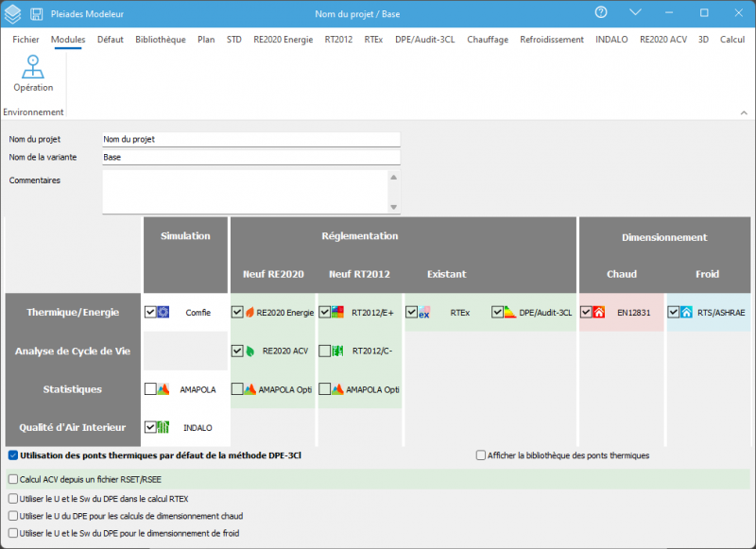This screenshot has width=756, height=549.
Task: Enable Calcul ACV depuis un fichier RSET/RSEE
Action: [x=13, y=479]
